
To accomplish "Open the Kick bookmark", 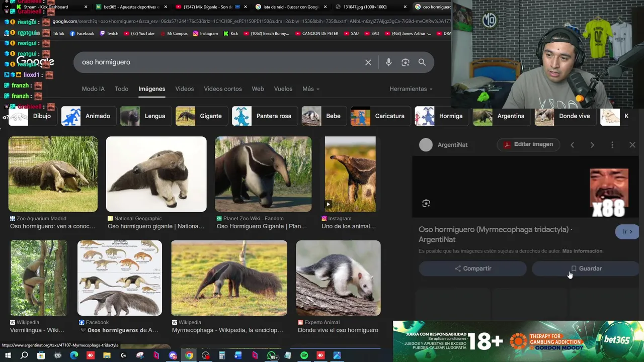I will [230, 34].
